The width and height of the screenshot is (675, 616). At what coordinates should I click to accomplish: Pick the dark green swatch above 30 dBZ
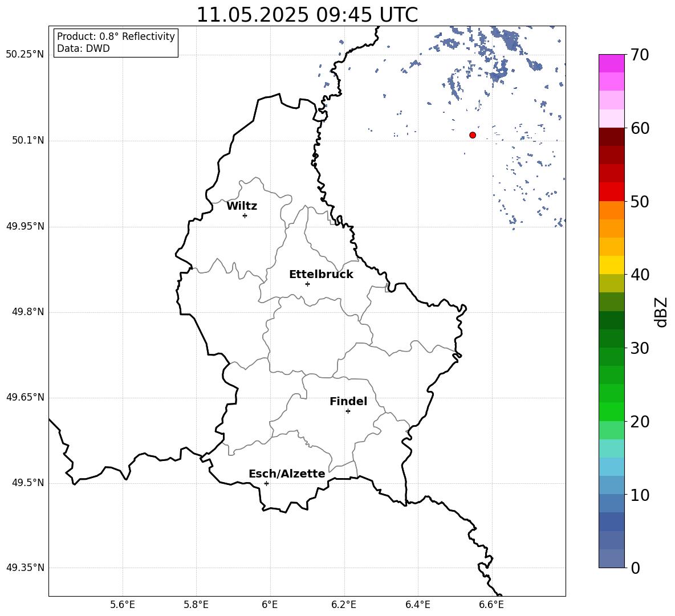point(612,338)
